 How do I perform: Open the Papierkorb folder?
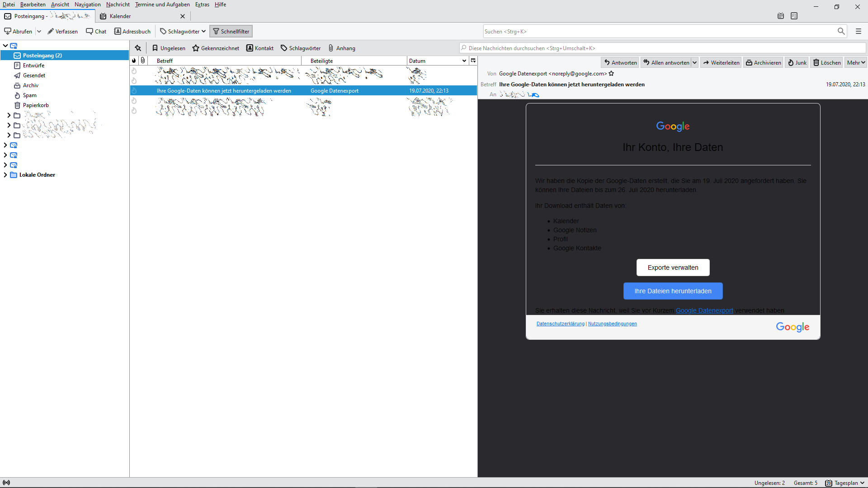(36, 105)
